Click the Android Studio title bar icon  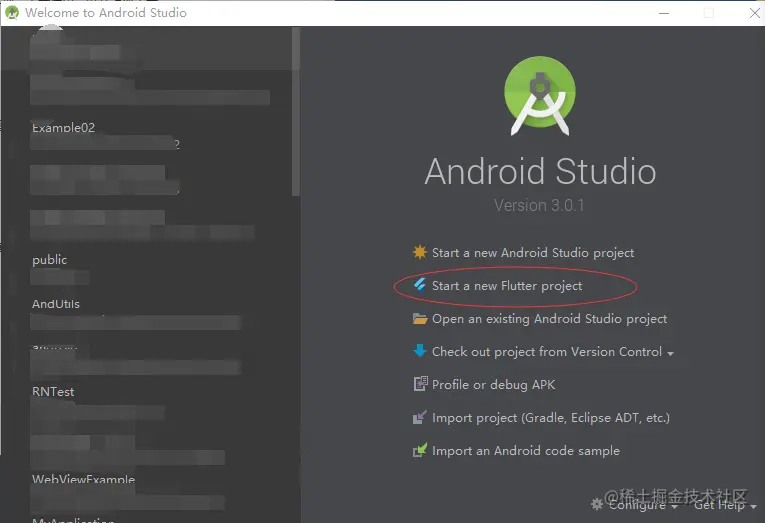(12, 13)
